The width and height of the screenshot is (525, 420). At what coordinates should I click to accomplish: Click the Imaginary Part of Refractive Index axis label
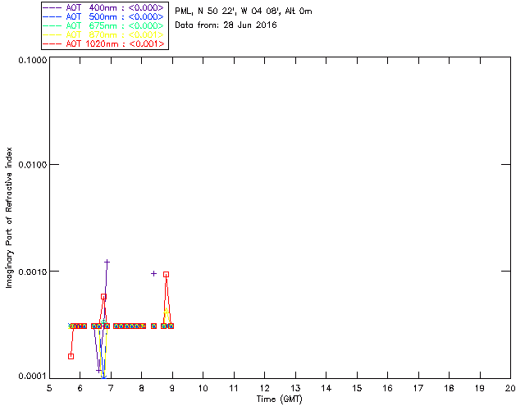click(x=9, y=217)
